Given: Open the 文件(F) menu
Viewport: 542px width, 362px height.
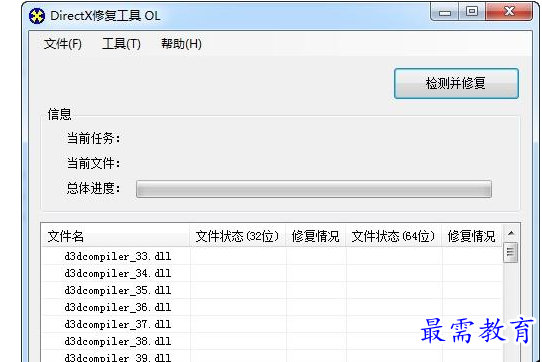Looking at the screenshot, I should coord(63,44).
